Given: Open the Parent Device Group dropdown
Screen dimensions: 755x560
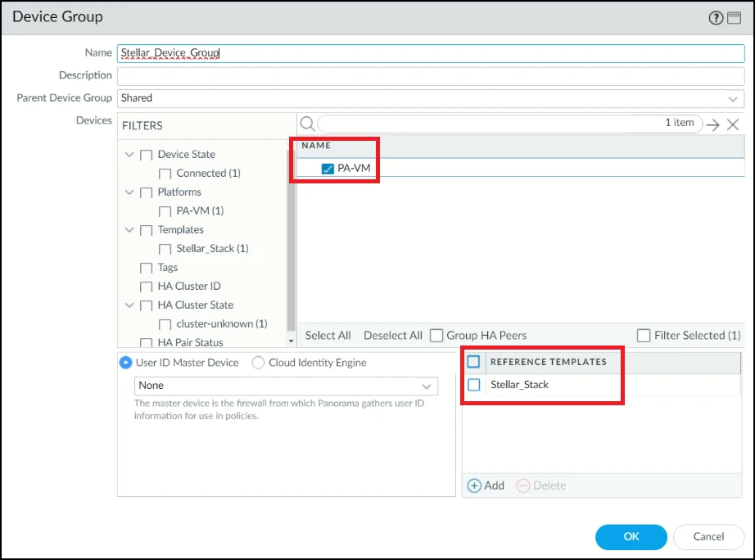Looking at the screenshot, I should 733,98.
